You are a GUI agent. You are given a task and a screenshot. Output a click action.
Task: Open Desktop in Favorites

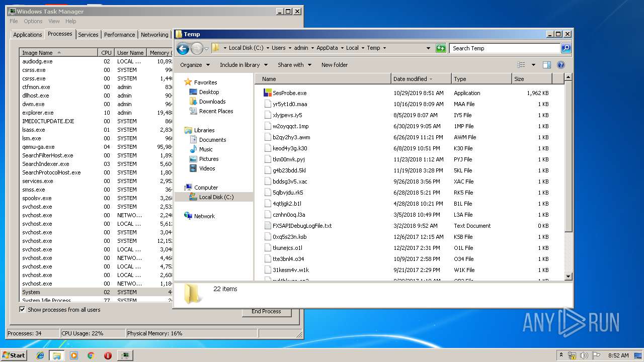[209, 92]
